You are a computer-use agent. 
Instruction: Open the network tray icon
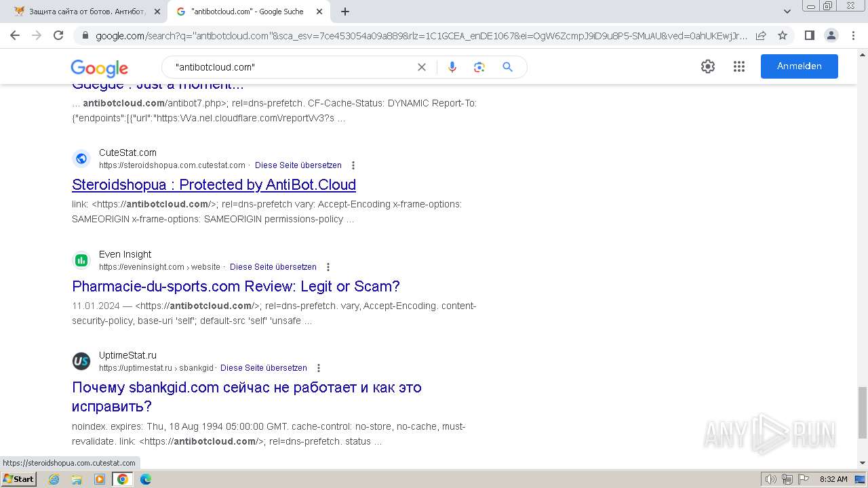point(787,479)
